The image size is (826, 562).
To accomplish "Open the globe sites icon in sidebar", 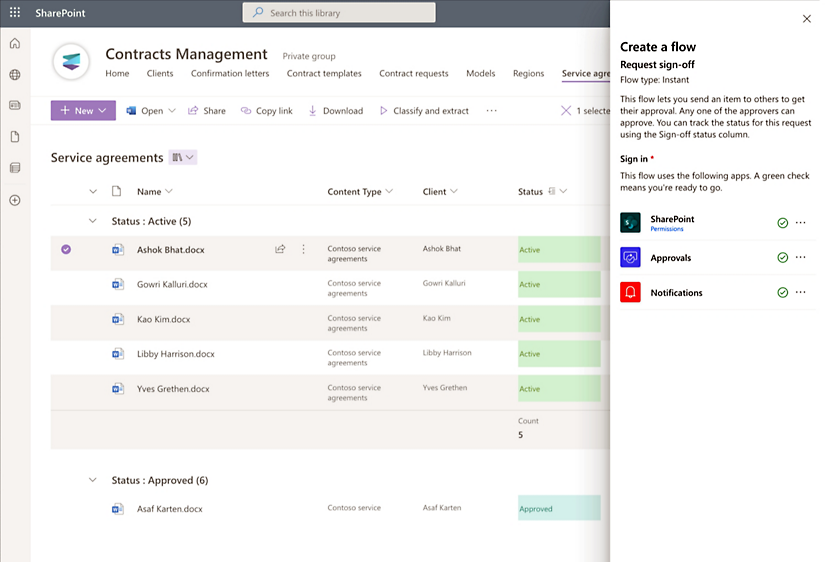I will click(x=15, y=75).
